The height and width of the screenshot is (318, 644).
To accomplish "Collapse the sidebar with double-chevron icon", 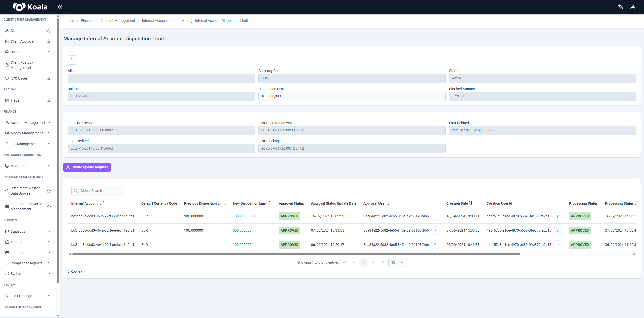I will tap(60, 7).
